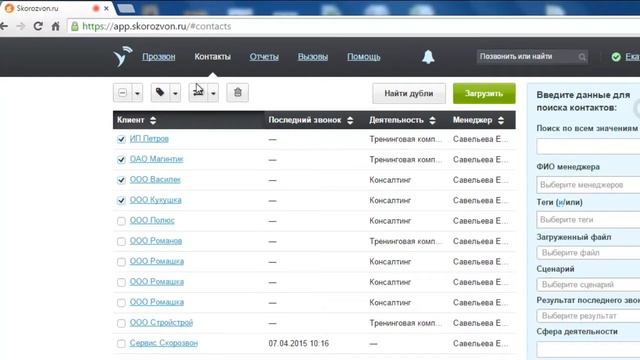Toggle the select-all checkbox in toolbar

point(122,93)
